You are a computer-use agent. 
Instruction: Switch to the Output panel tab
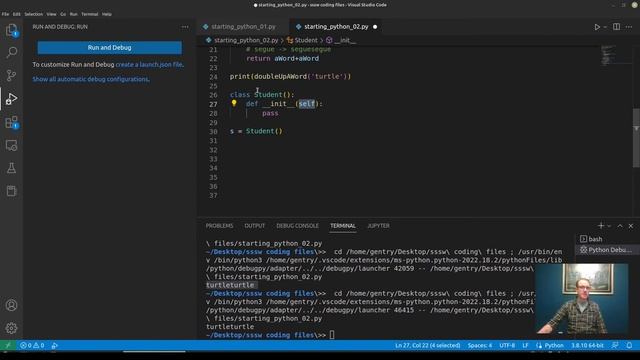[x=255, y=226]
